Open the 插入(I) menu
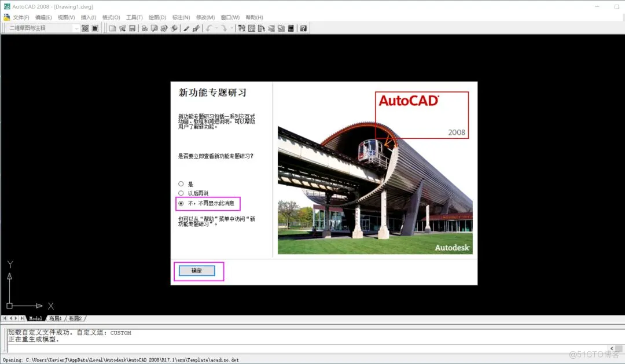 tap(89, 17)
